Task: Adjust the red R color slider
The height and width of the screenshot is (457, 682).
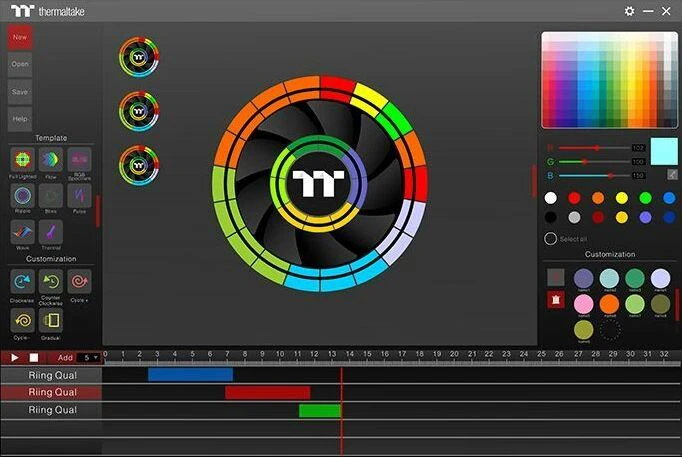Action: 594,148
